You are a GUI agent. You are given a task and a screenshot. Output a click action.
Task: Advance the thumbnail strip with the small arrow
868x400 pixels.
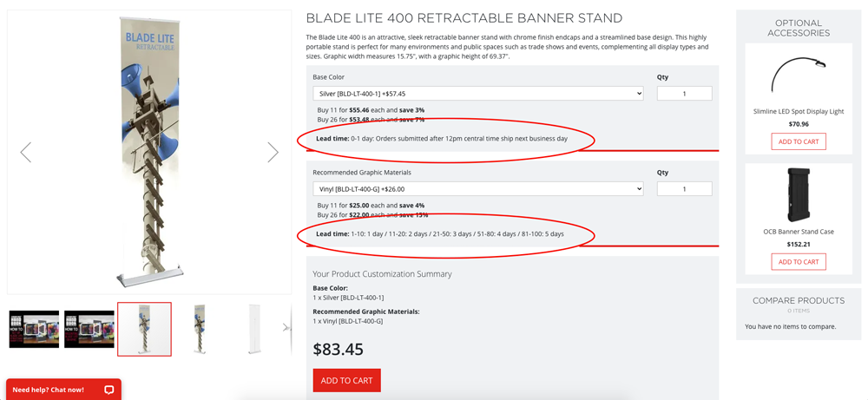tap(286, 327)
